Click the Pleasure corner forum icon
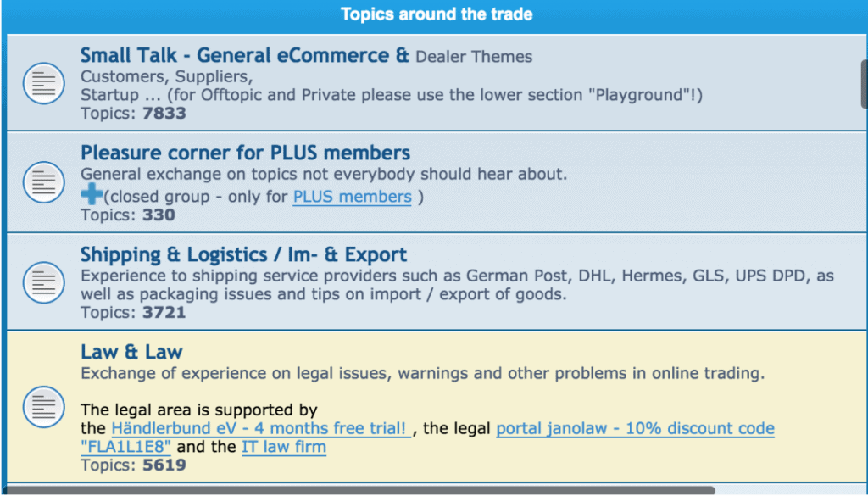 pos(44,181)
